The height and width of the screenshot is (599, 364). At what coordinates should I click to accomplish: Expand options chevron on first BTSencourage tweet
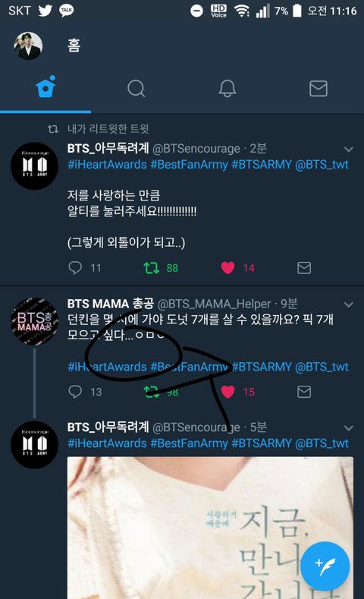pos(348,149)
